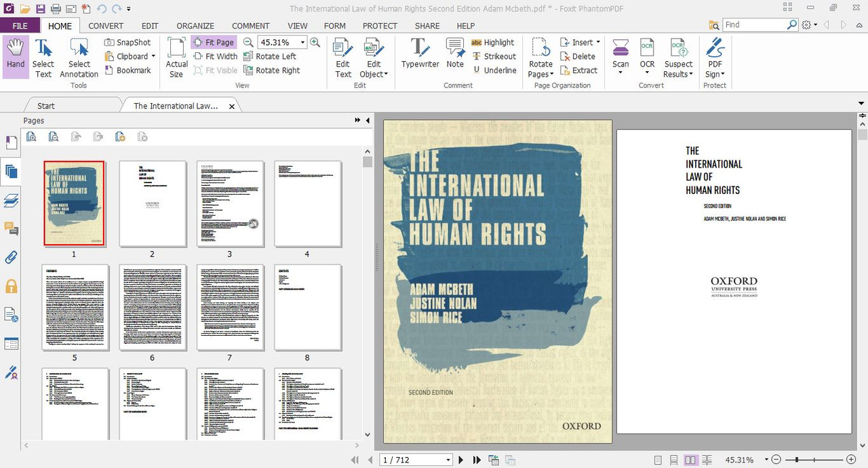Delete pages via the Delete command

(x=578, y=56)
